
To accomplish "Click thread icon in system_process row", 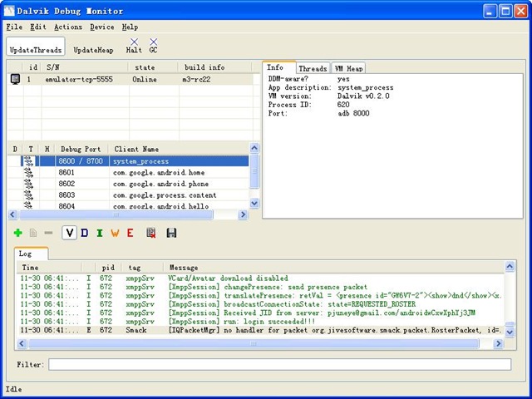I will tap(28, 160).
